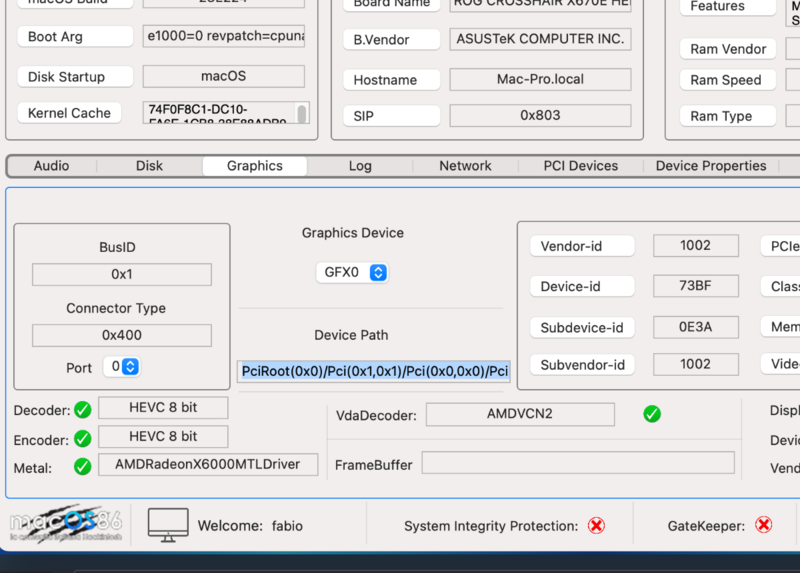Viewport: 800px width, 573px height.
Task: Click the Hostname label button
Action: pyautogui.click(x=391, y=80)
